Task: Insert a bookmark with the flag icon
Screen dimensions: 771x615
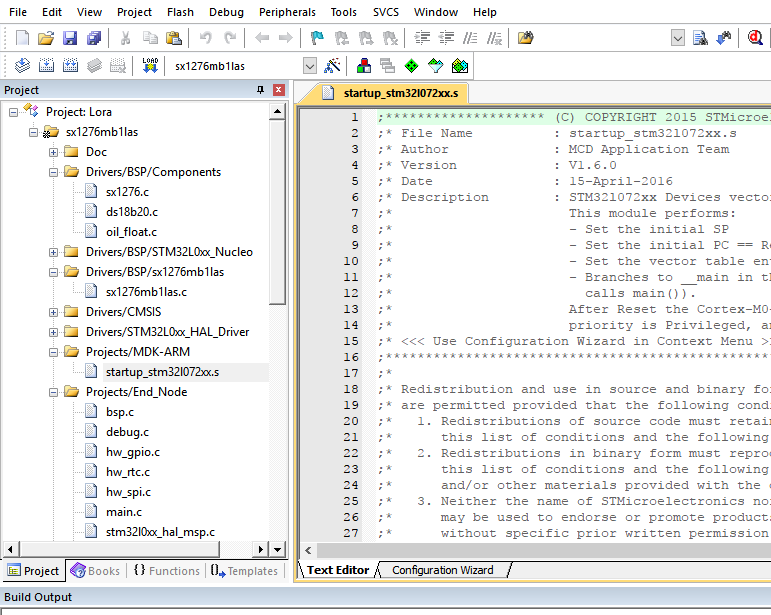Action: pos(318,38)
